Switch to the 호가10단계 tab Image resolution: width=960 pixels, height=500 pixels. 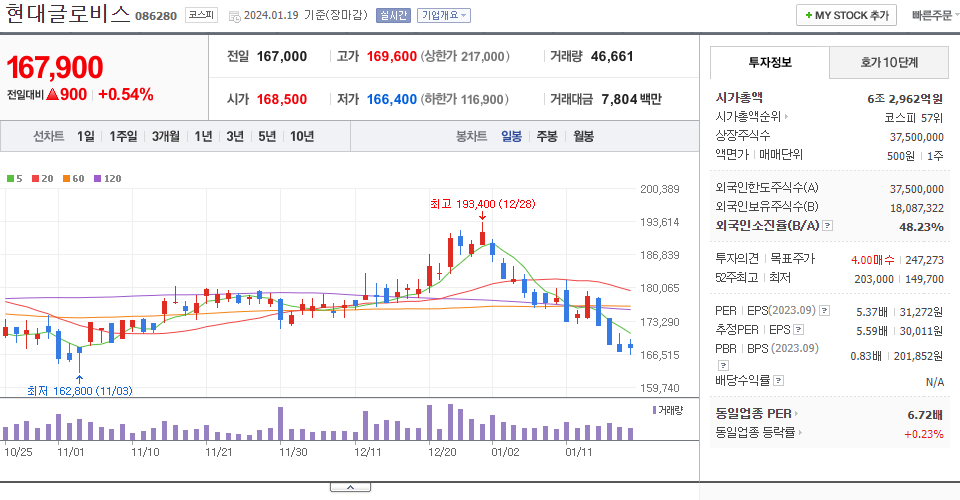[889, 62]
